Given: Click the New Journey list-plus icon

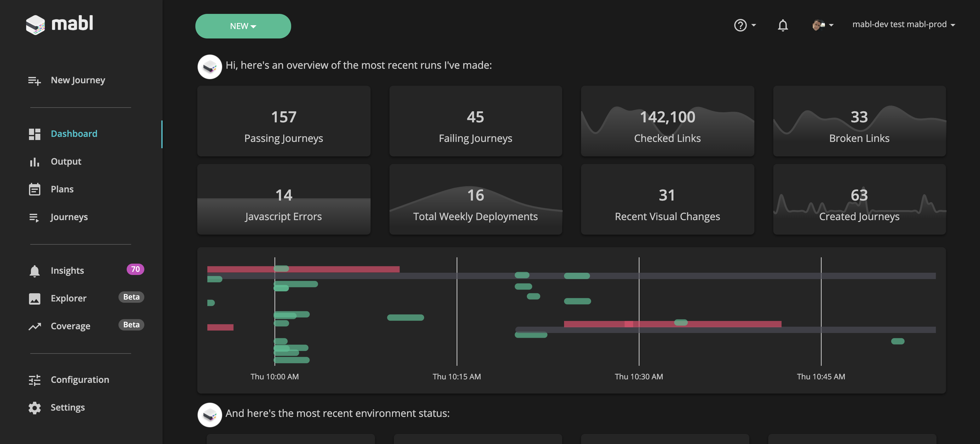Looking at the screenshot, I should pos(34,81).
